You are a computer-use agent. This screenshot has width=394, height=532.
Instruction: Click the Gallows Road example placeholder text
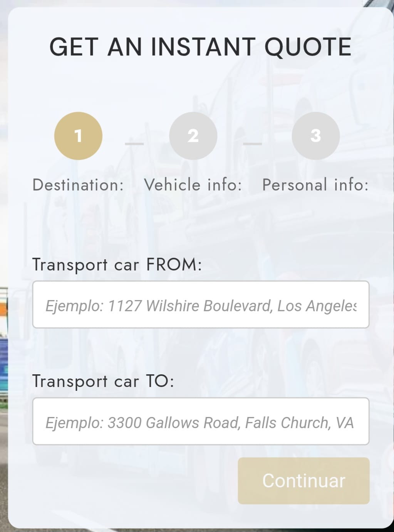(x=200, y=423)
